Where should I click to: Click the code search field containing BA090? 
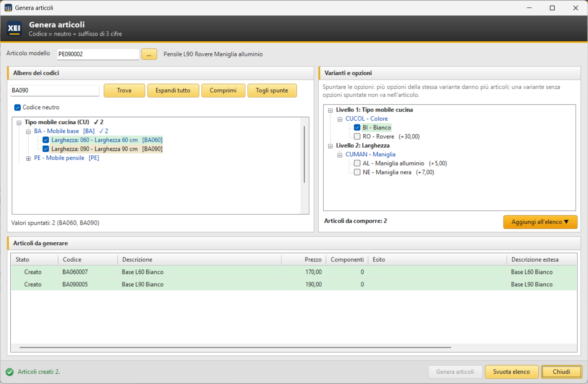click(x=55, y=90)
